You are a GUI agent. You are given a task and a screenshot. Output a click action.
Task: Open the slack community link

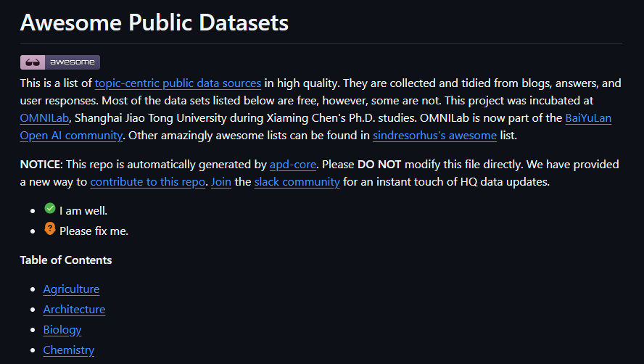coord(297,182)
